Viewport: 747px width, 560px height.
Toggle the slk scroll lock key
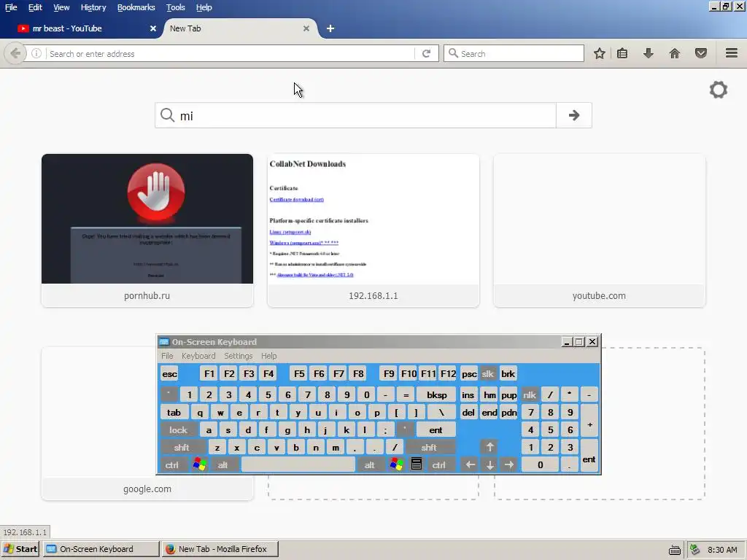[x=487, y=373]
